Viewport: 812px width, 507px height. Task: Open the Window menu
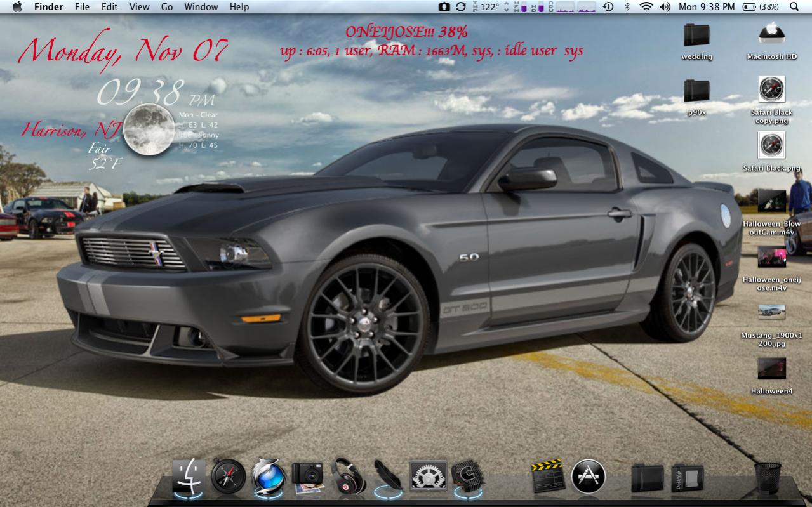tap(201, 6)
